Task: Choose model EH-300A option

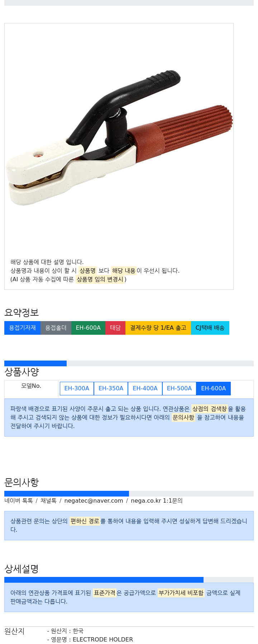Action: click(77, 389)
